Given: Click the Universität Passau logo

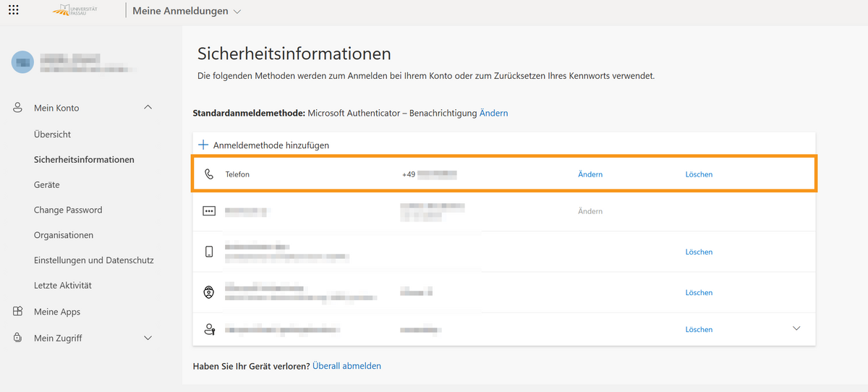Looking at the screenshot, I should click(x=76, y=11).
